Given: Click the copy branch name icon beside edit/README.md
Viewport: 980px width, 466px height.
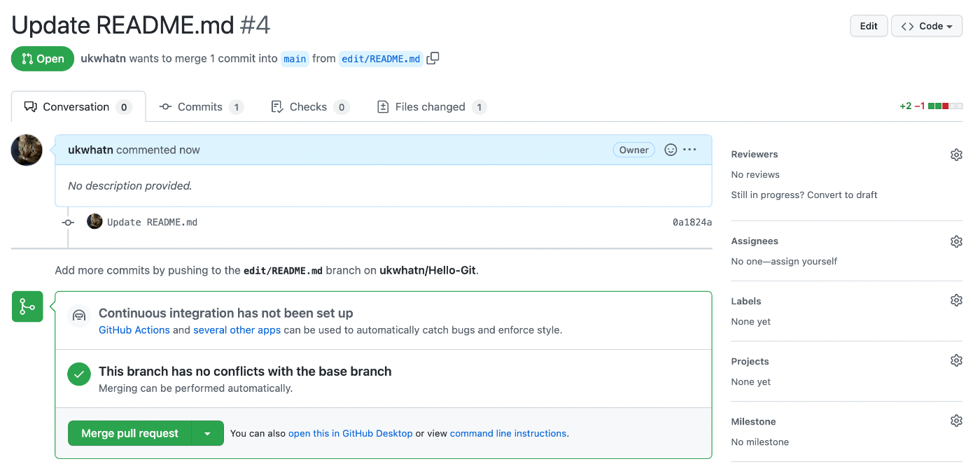Looking at the screenshot, I should click(x=433, y=59).
